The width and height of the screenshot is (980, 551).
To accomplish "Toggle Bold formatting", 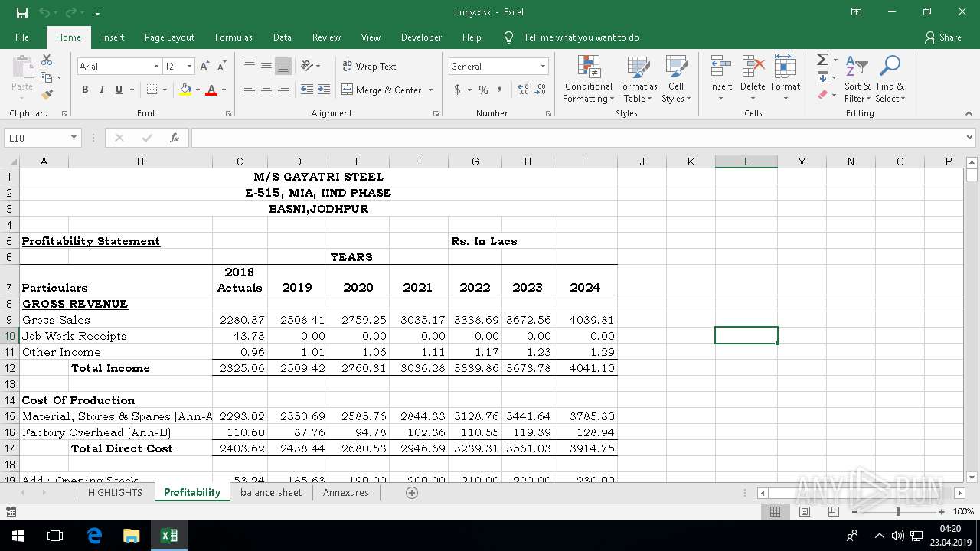I will pos(84,90).
